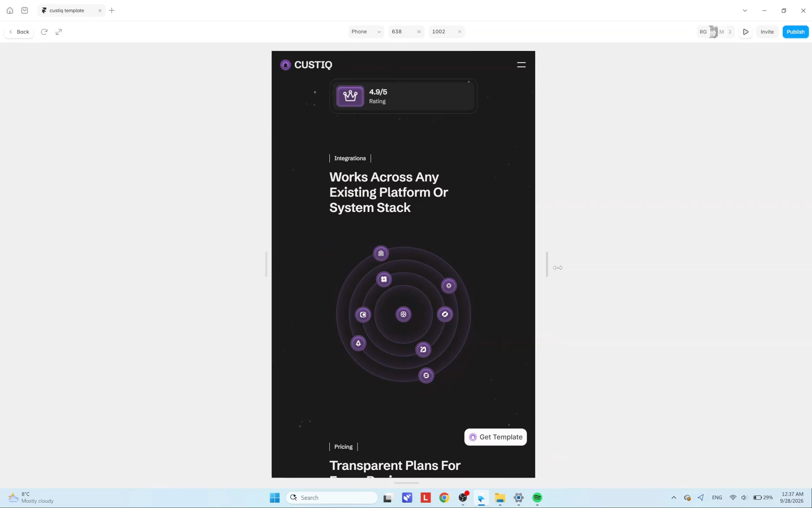Click the Pricing section label
Viewport: 812px width, 508px height.
click(x=343, y=447)
